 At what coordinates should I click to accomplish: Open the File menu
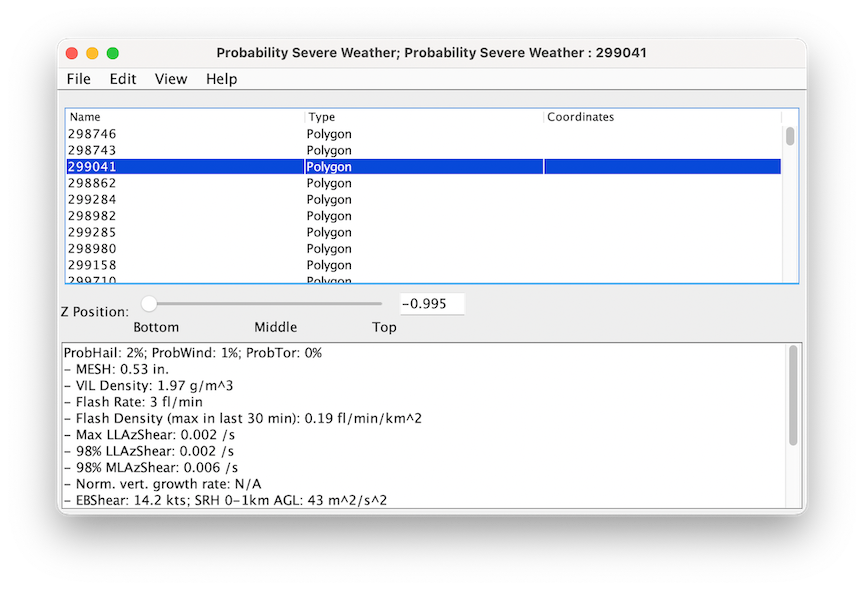[78, 79]
